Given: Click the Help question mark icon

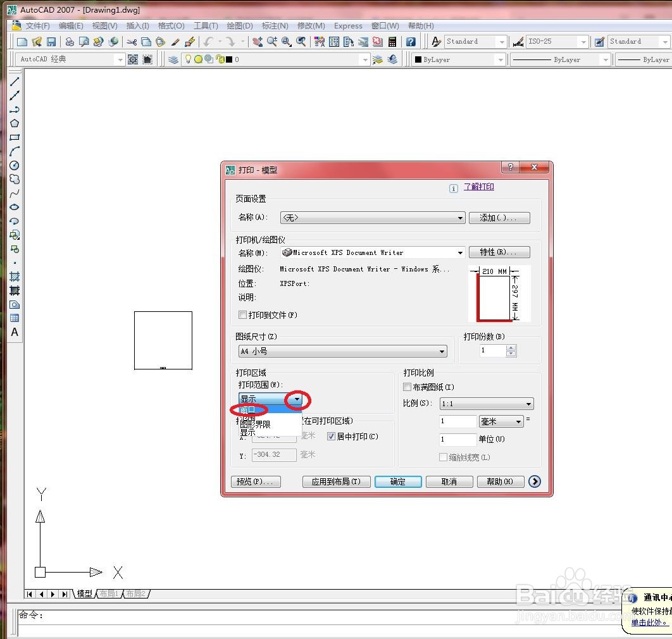Looking at the screenshot, I should (411, 42).
